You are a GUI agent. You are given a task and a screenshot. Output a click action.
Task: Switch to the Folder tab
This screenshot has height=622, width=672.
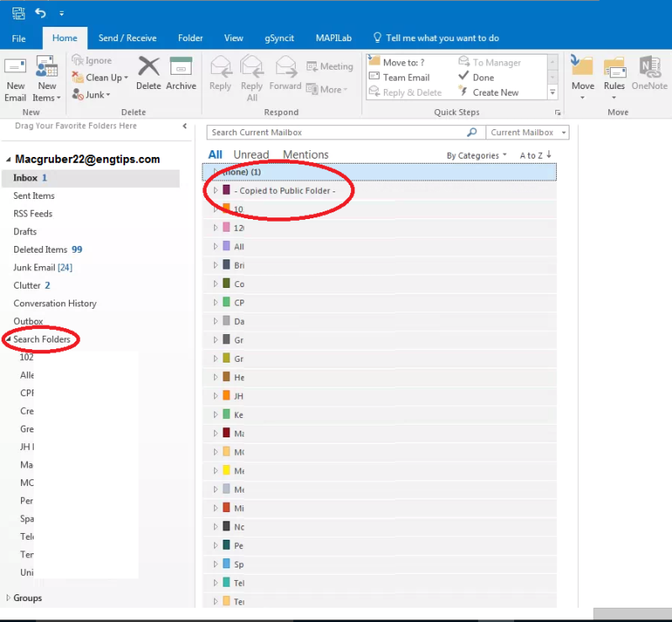coord(191,38)
